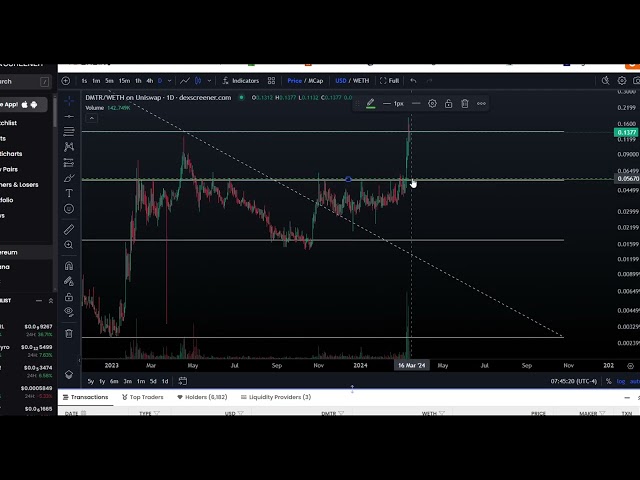Screen dimensions: 640x480
Task: Select the text annotation tool
Action: click(x=69, y=193)
